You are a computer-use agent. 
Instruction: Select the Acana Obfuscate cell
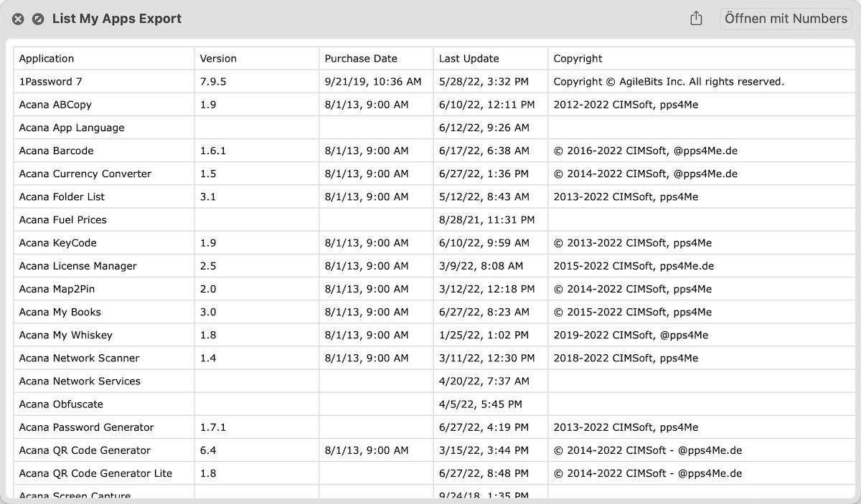pyautogui.click(x=104, y=404)
